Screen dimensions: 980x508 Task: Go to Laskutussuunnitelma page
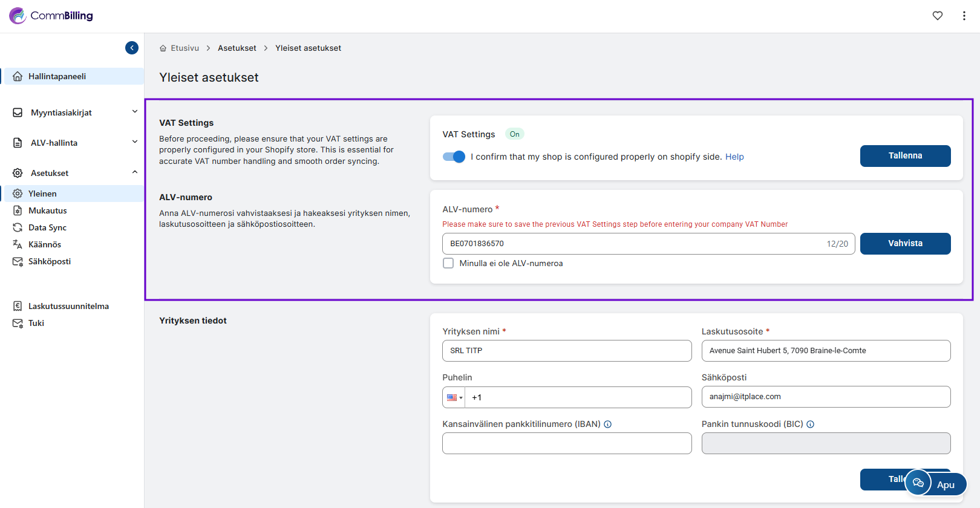(68, 306)
